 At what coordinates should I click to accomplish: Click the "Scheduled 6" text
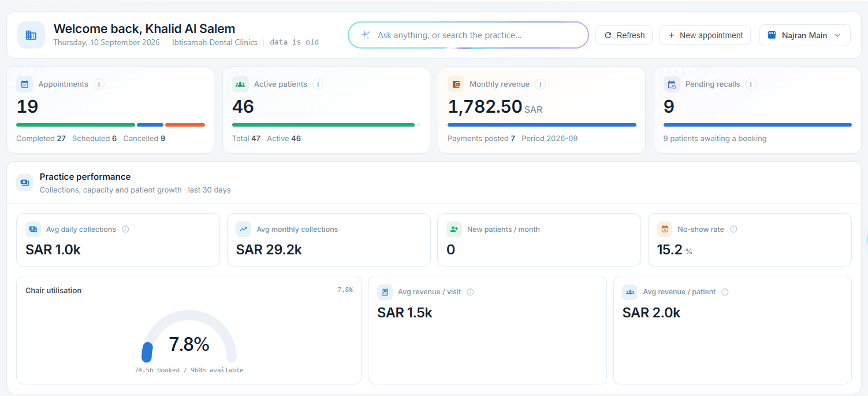(x=95, y=139)
